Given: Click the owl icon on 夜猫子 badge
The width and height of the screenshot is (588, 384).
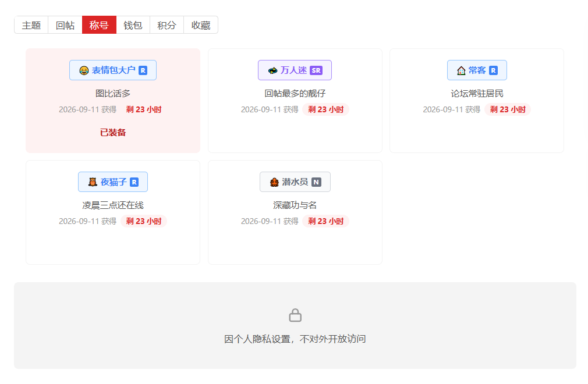Looking at the screenshot, I should [x=93, y=182].
